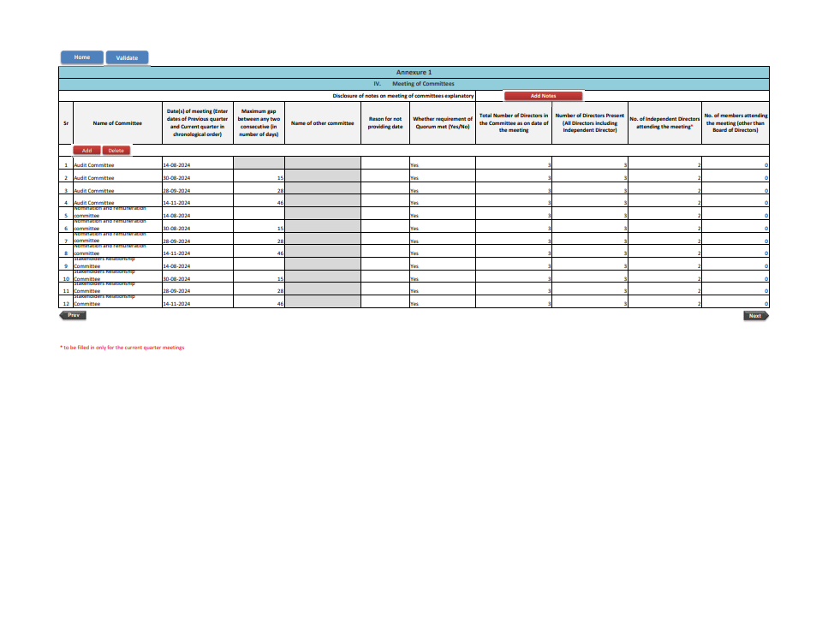This screenshot has width=840, height=637.
Task: Click 'Reson for not providing date' header
Action: coord(385,123)
